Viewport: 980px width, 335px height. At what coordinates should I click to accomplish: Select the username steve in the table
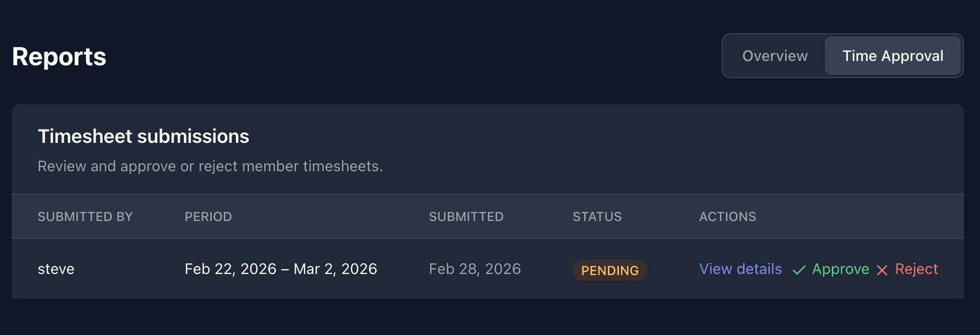pyautogui.click(x=56, y=269)
